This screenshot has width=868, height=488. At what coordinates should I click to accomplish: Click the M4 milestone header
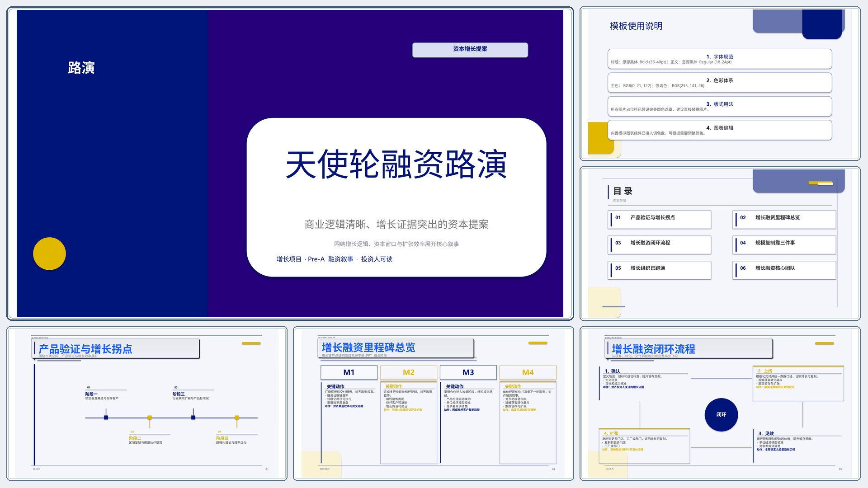point(528,372)
